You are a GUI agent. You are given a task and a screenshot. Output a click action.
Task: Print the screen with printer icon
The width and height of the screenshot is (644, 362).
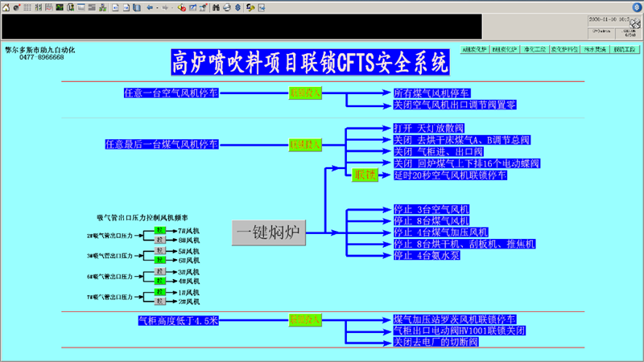(227, 7)
